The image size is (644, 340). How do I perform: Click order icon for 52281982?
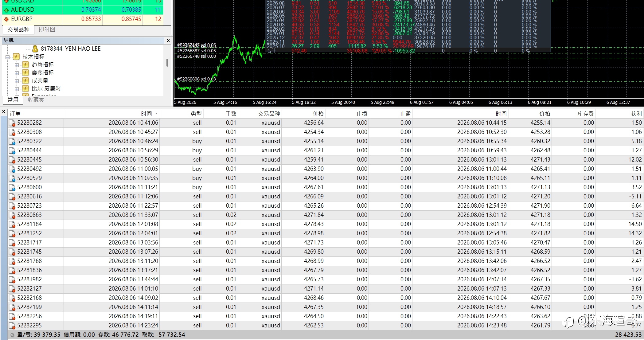(12, 279)
